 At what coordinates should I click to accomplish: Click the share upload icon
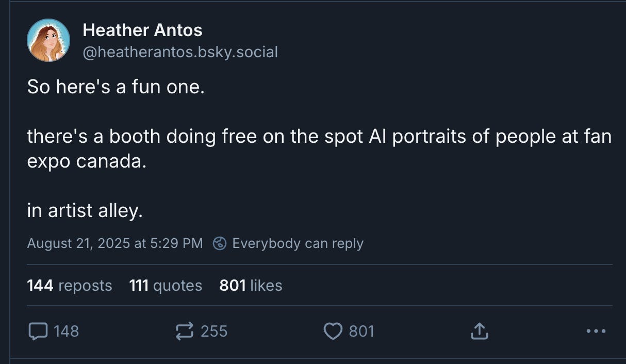pos(479,331)
